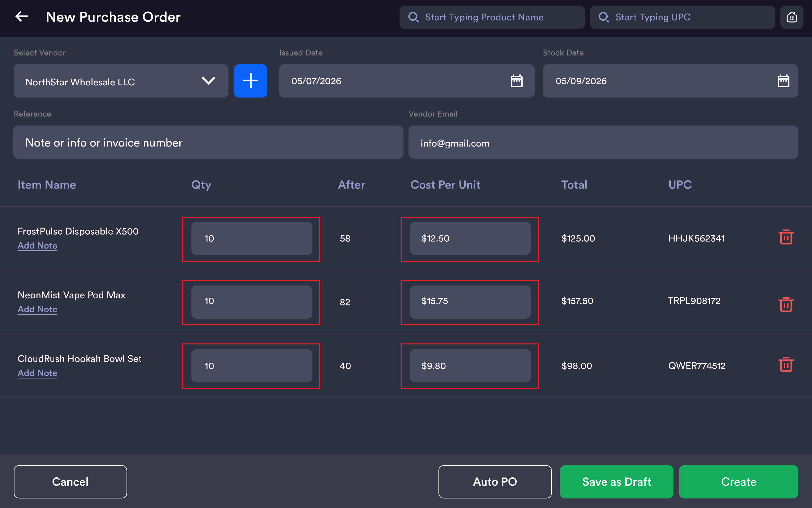
Task: Click the Issued Date field 05/07/2026
Action: click(x=407, y=81)
